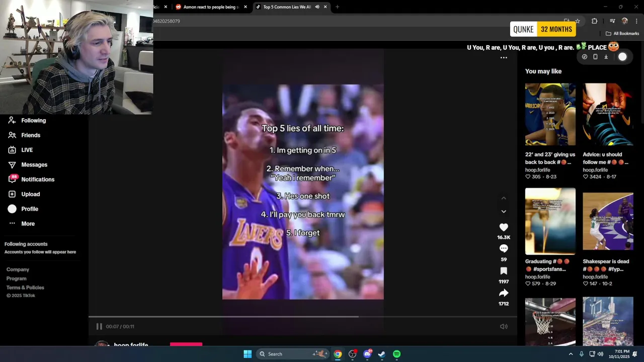The image size is (644, 362).
Task: Like the video with heart icon
Action: (504, 227)
